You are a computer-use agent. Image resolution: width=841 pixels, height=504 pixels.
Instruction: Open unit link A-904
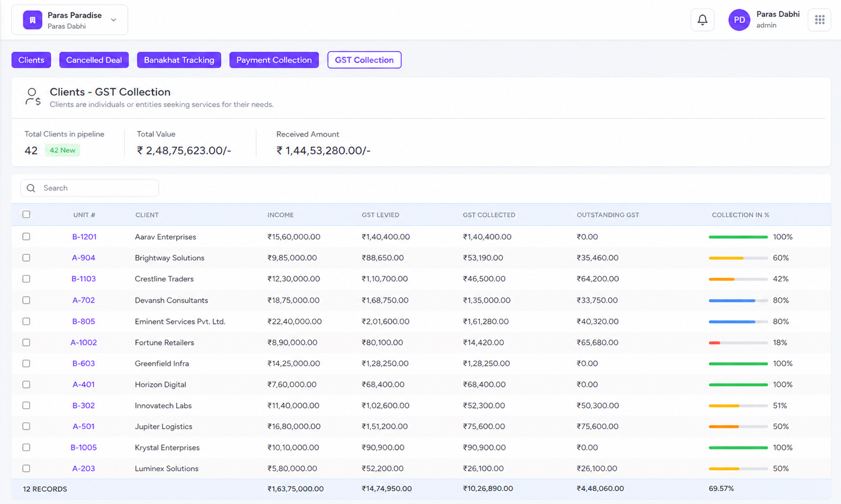click(84, 258)
